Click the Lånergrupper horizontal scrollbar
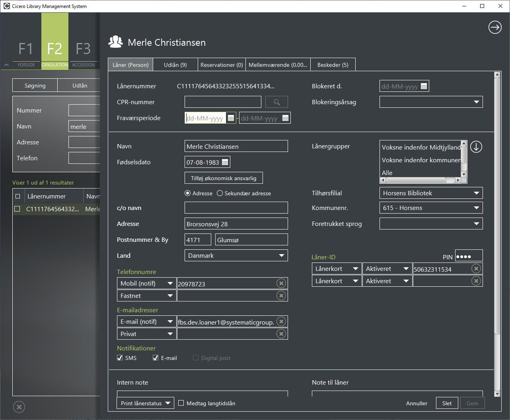The image size is (510, 420). (420, 180)
